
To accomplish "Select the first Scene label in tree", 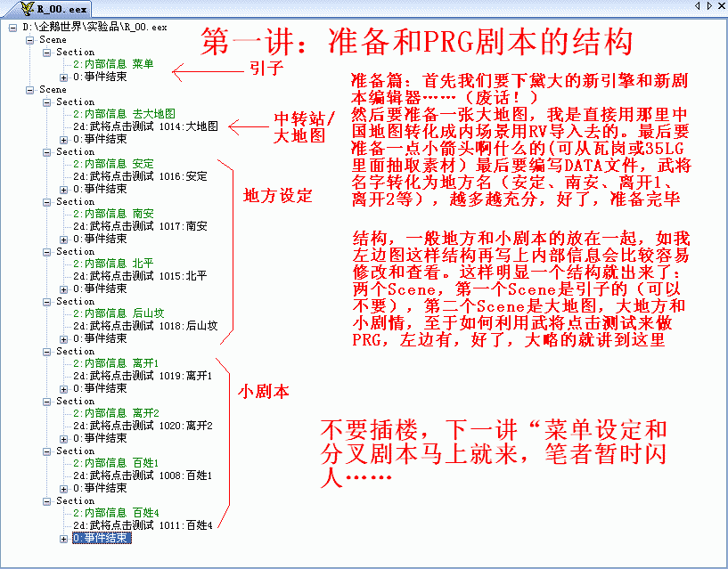I will (53, 40).
